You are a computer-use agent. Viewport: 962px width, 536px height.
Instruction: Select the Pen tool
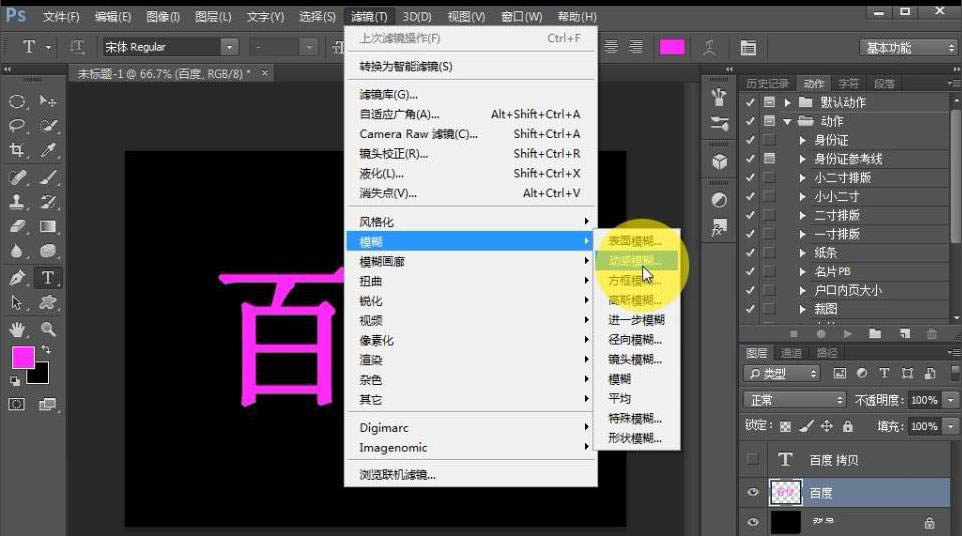coord(17,278)
